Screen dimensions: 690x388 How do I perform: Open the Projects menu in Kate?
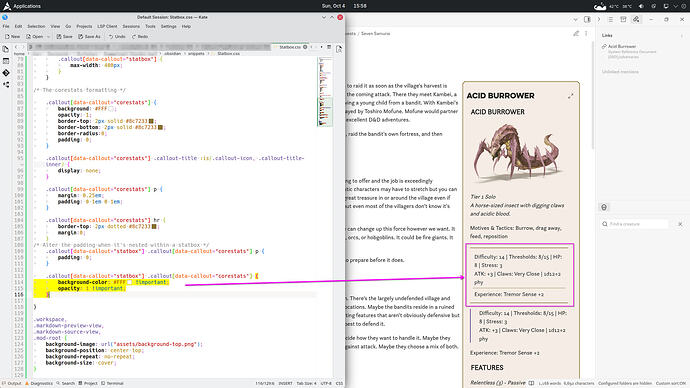pos(84,26)
